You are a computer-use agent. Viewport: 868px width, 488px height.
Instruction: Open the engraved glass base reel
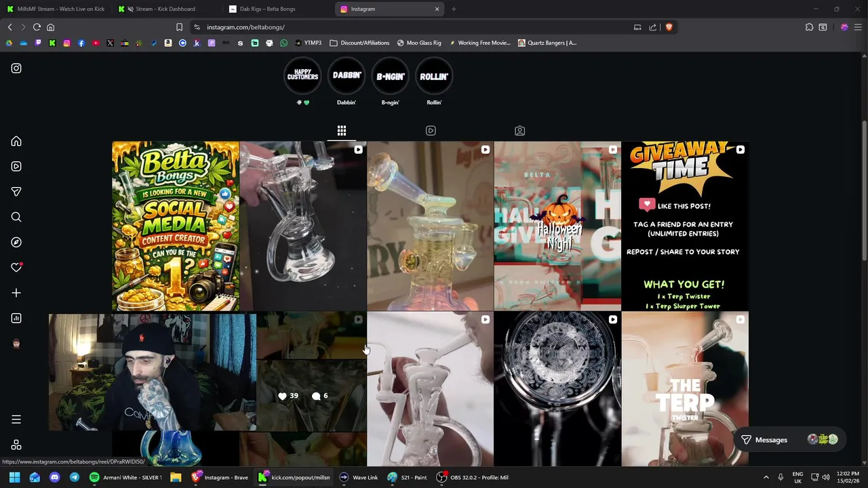(557, 389)
